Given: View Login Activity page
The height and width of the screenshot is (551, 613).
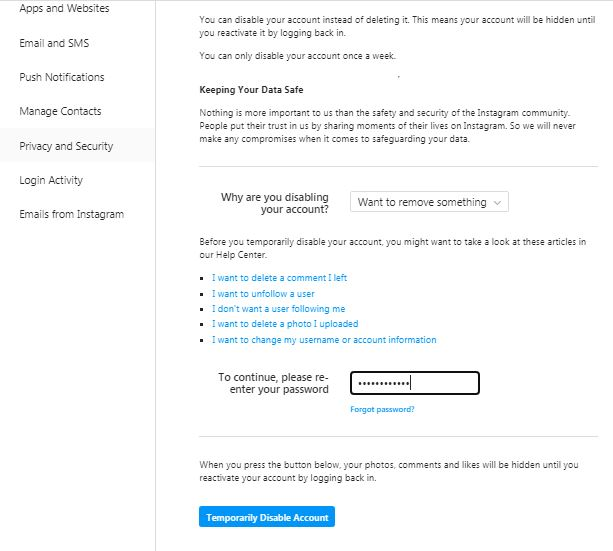Looking at the screenshot, I should (51, 180).
